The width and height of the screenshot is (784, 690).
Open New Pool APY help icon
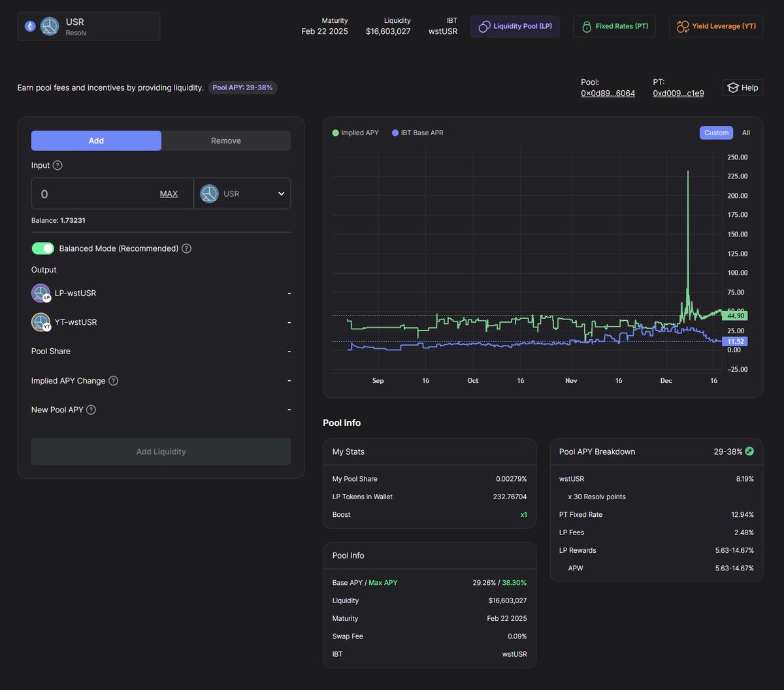point(91,410)
